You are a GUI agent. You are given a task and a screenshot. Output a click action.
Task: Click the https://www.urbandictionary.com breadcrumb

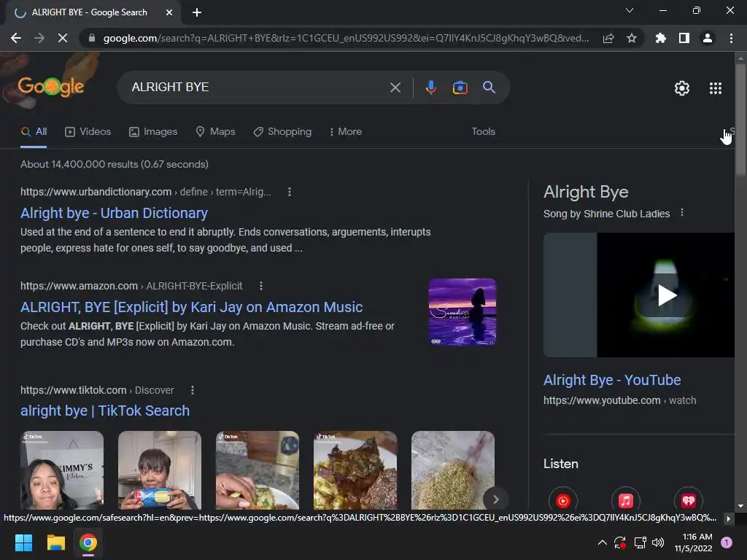(x=96, y=192)
